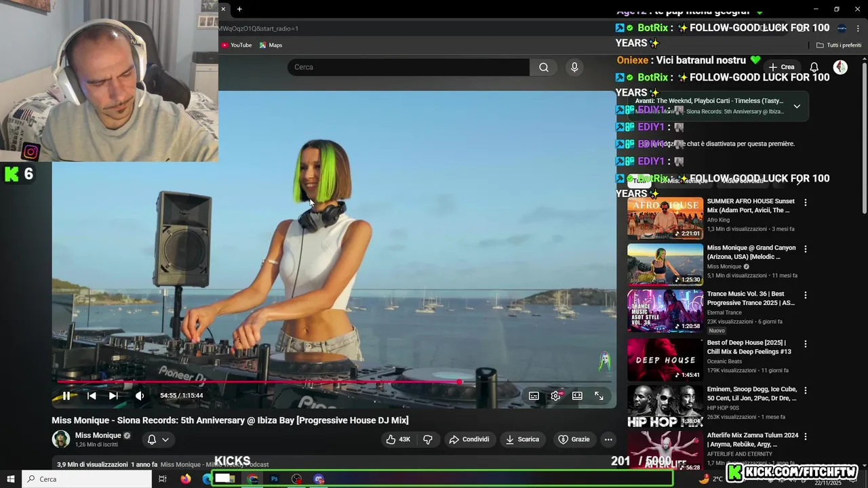Switch to theater mode
The width and height of the screenshot is (868, 488).
pyautogui.click(x=577, y=396)
